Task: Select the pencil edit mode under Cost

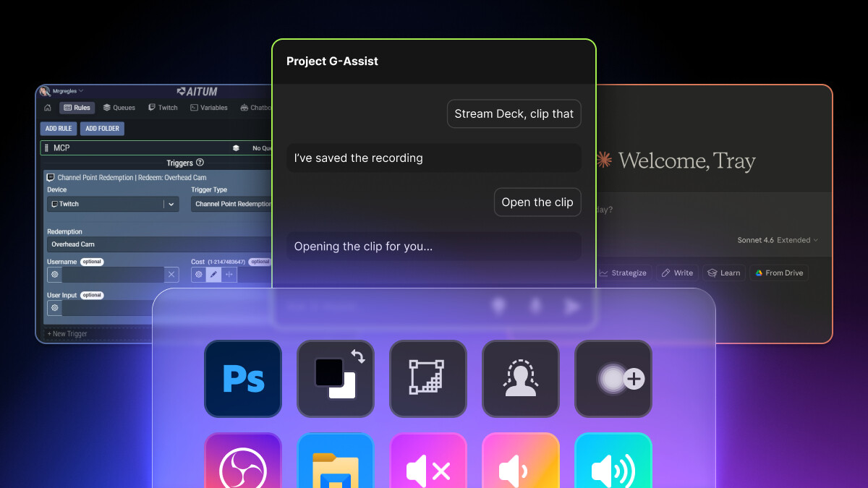Action: coord(213,275)
